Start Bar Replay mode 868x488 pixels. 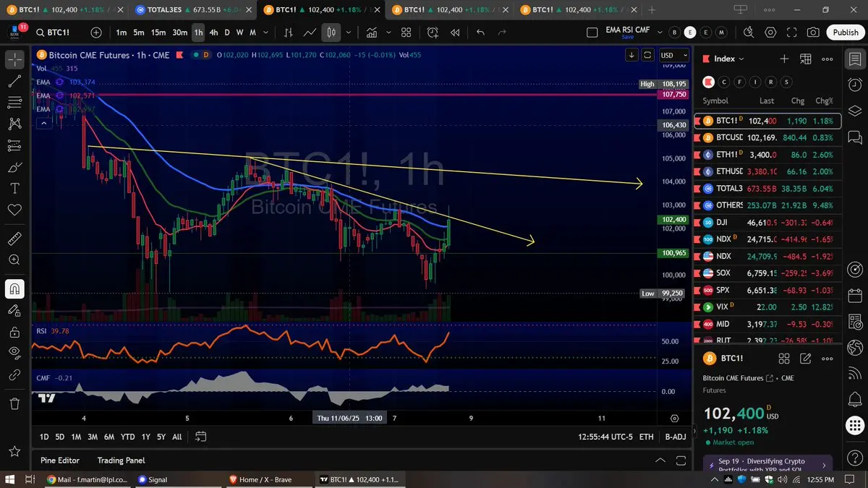[455, 33]
